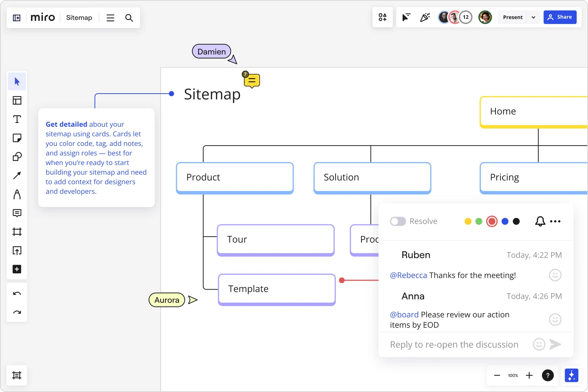Click the Sitemap frame title
The image size is (588, 392).
(x=212, y=94)
